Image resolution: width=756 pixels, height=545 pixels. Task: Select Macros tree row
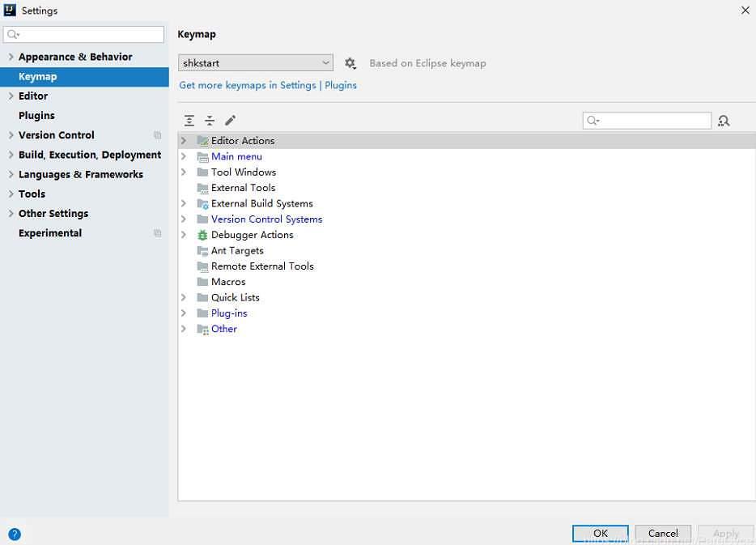point(467,282)
